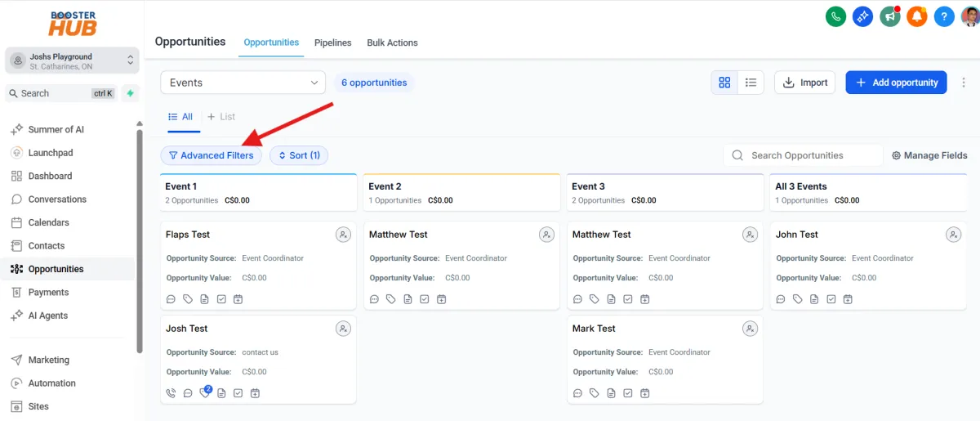
Task: Click the Search Opportunities field
Action: click(804, 155)
